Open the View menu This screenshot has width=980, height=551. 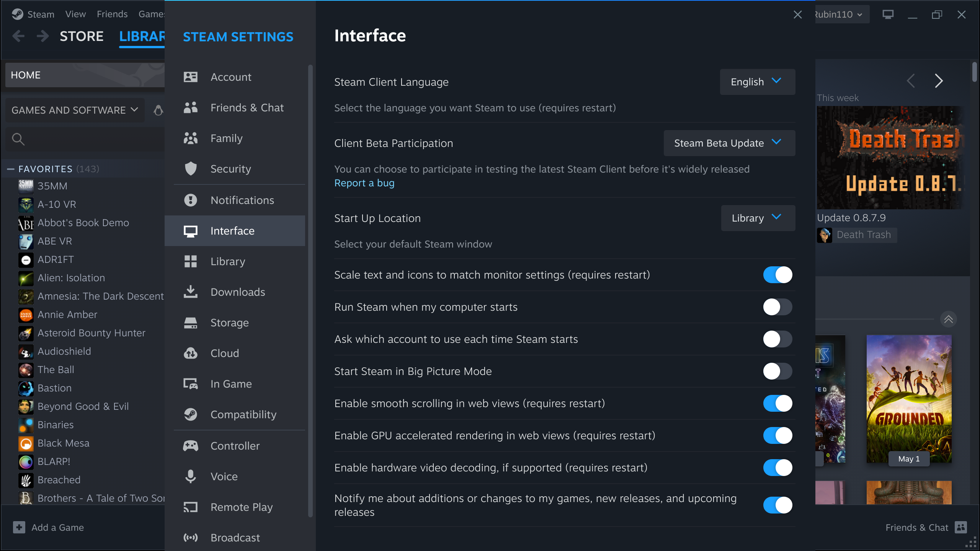(x=75, y=14)
